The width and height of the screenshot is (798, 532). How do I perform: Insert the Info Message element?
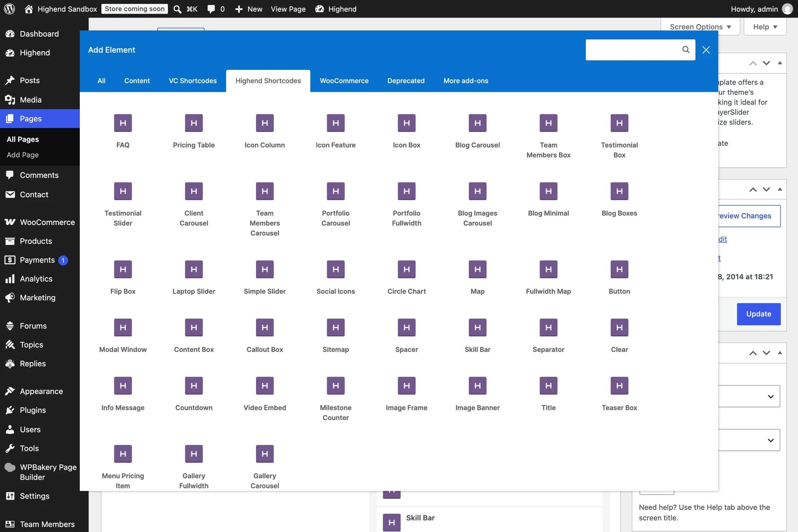point(123,394)
